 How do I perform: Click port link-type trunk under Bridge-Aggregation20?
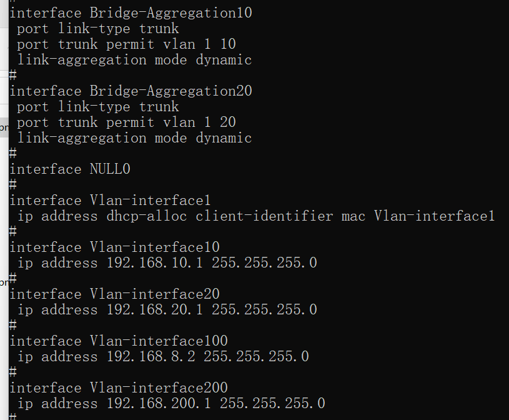[97, 106]
